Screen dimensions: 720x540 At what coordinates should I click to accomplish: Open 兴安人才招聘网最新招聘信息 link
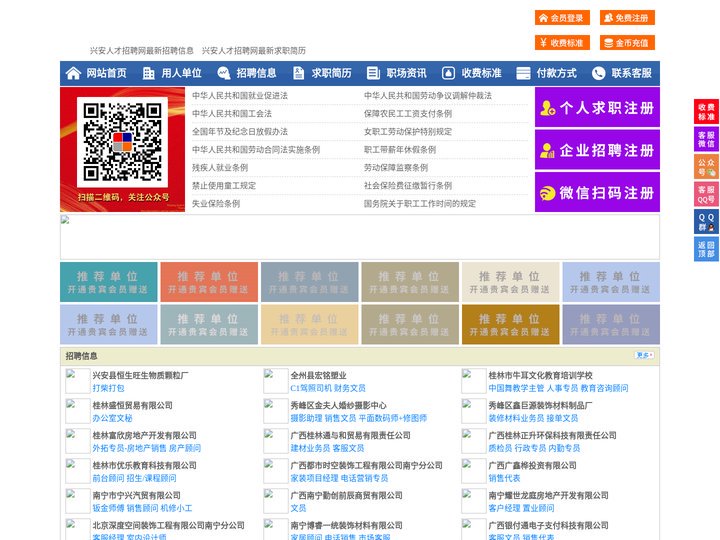pyautogui.click(x=141, y=51)
